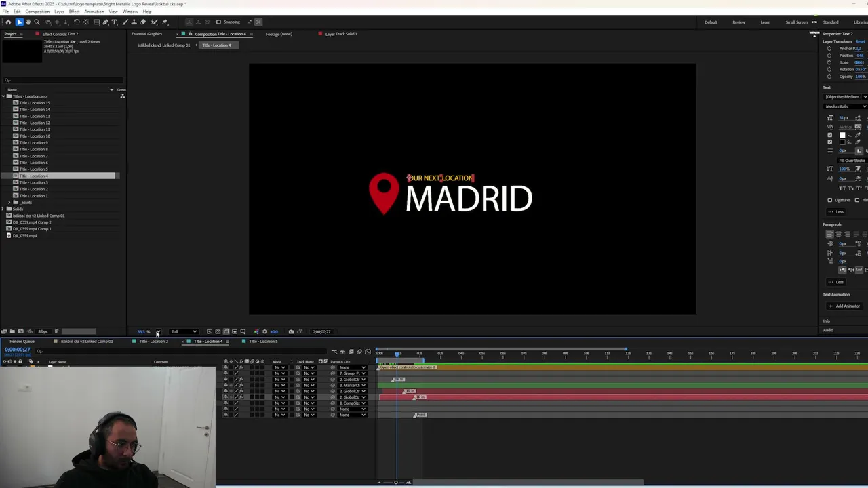Select the Horizontal Type tool
The image size is (868, 488).
click(x=114, y=22)
